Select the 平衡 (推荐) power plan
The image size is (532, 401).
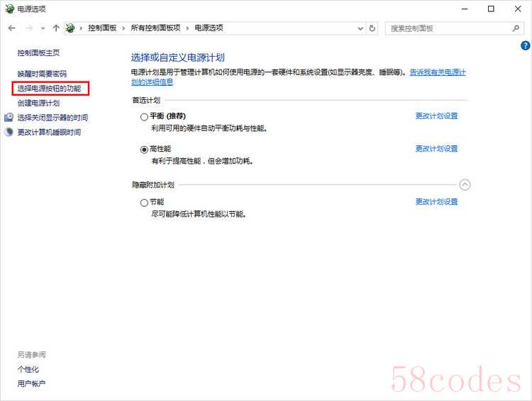click(x=144, y=117)
